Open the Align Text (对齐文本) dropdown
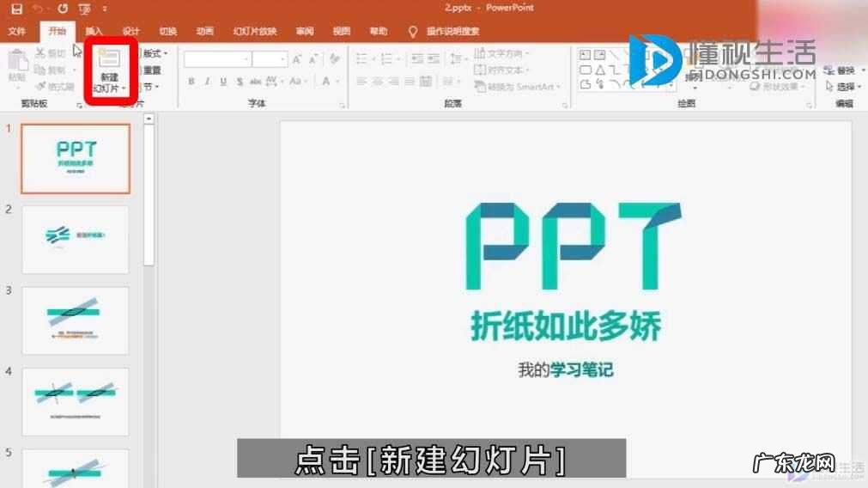The width and height of the screenshot is (868, 488). click(501, 70)
